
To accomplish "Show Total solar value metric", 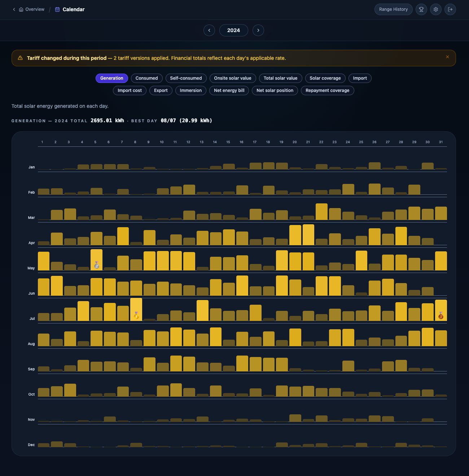I will tap(281, 78).
